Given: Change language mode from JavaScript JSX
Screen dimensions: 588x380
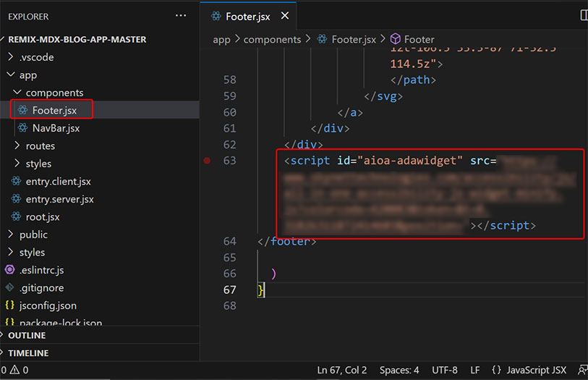Looking at the screenshot, I should coord(536,370).
